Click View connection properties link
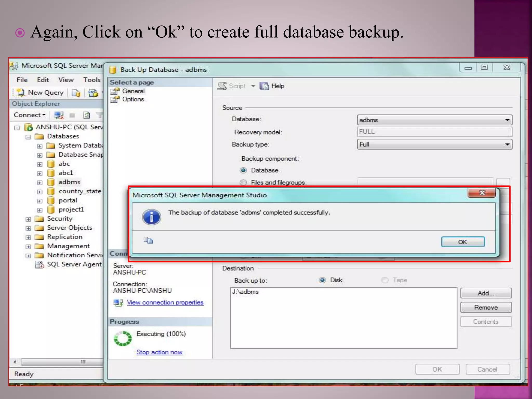 pyautogui.click(x=165, y=302)
